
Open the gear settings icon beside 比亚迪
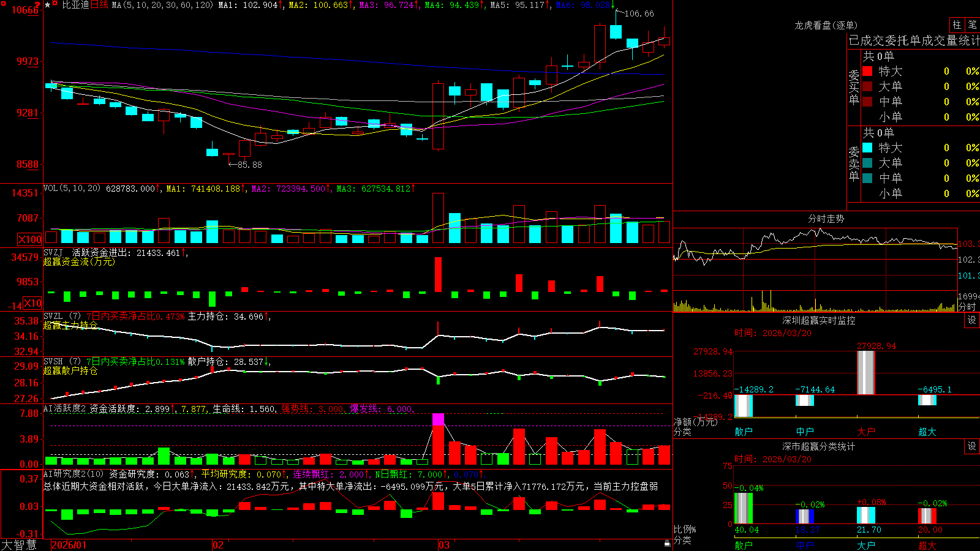[55, 4]
